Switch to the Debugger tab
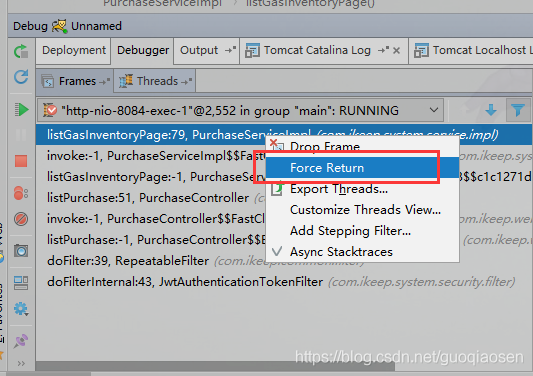 click(143, 50)
